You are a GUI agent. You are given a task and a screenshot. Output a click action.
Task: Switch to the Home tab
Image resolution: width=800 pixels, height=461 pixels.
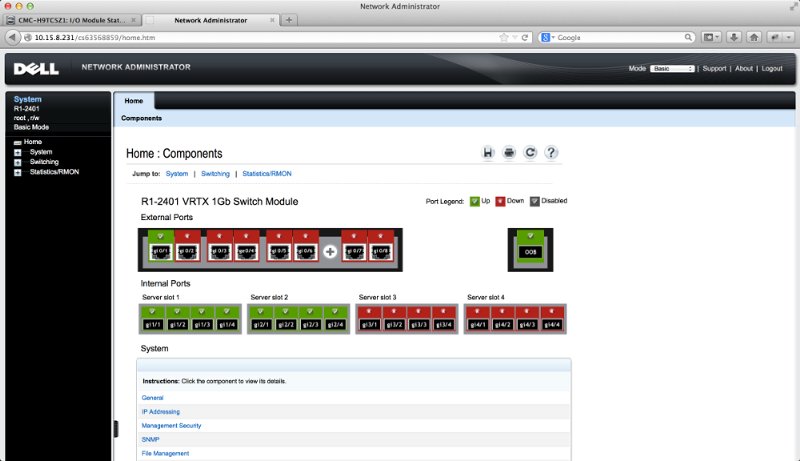tap(134, 101)
